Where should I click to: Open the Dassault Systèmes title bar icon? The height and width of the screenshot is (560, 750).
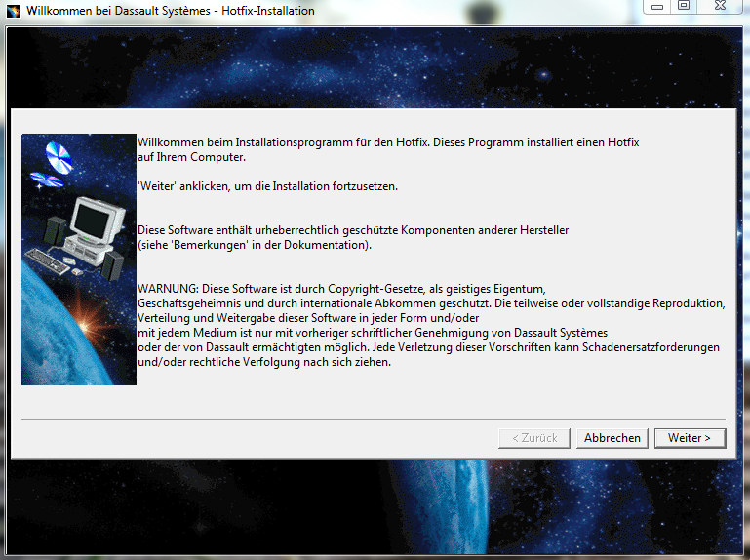tap(13, 11)
